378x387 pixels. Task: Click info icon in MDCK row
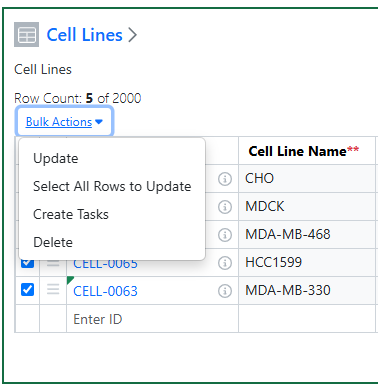225,207
